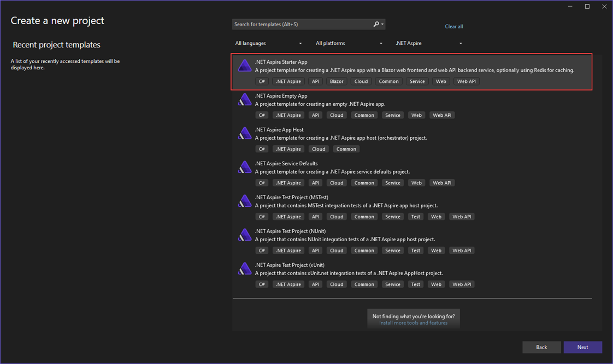
Task: Click the Aspire MSTest project icon
Action: [x=245, y=201]
